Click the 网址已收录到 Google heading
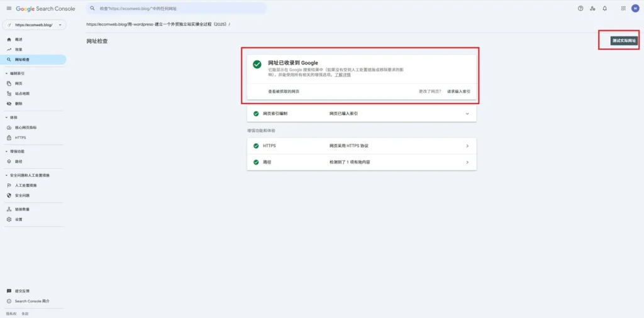 (x=293, y=63)
